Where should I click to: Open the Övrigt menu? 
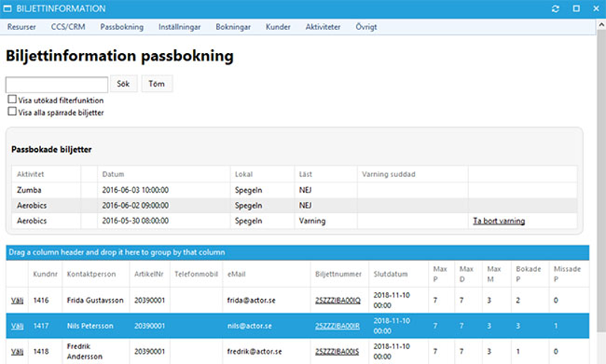[x=366, y=27]
